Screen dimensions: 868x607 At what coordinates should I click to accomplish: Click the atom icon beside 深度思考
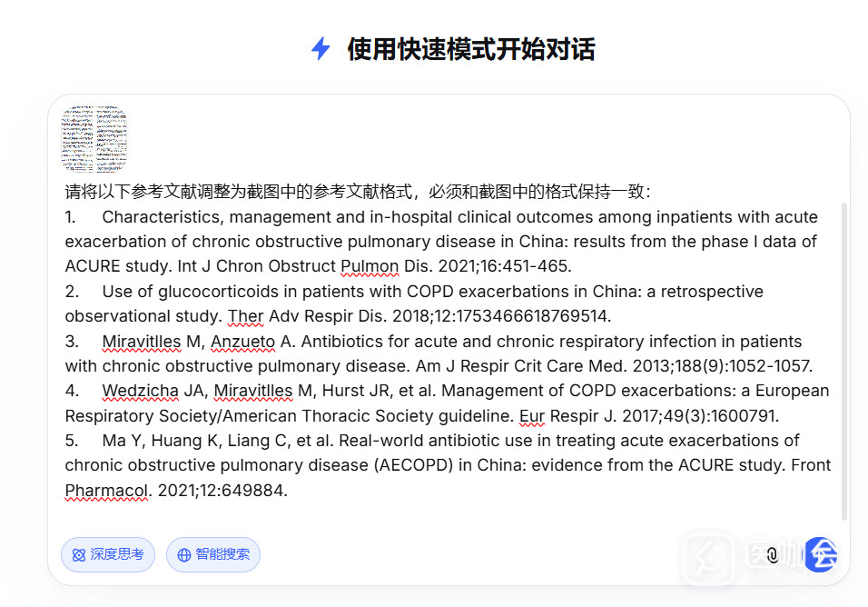coord(79,555)
